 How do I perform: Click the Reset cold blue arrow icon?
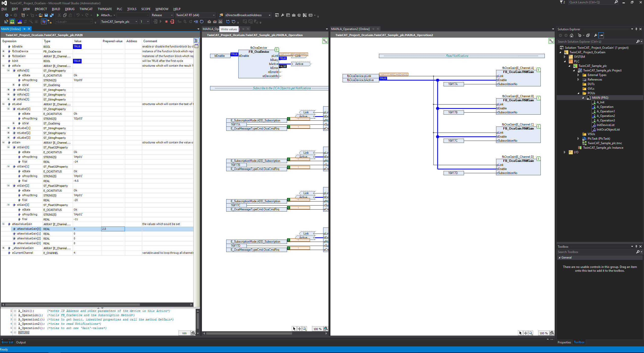pos(228,22)
